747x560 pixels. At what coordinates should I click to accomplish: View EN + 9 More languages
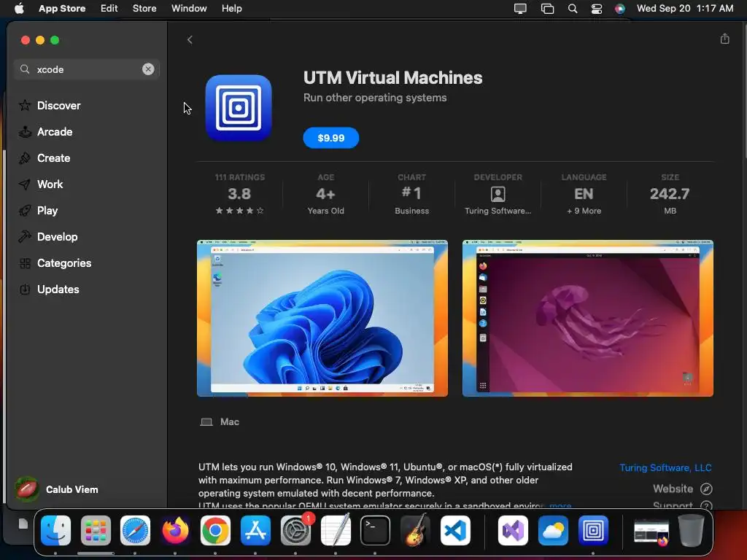(584, 194)
